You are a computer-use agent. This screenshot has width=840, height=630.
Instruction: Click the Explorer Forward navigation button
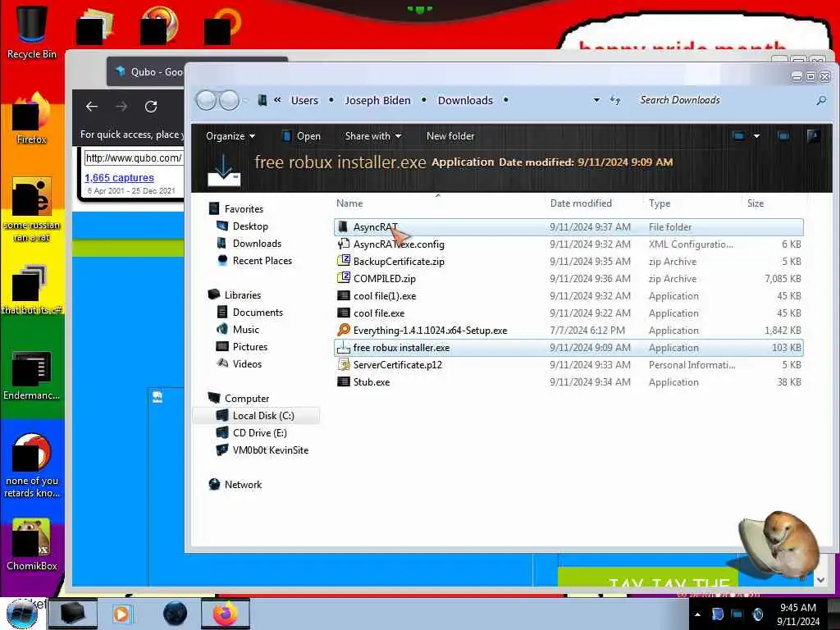coord(230,100)
